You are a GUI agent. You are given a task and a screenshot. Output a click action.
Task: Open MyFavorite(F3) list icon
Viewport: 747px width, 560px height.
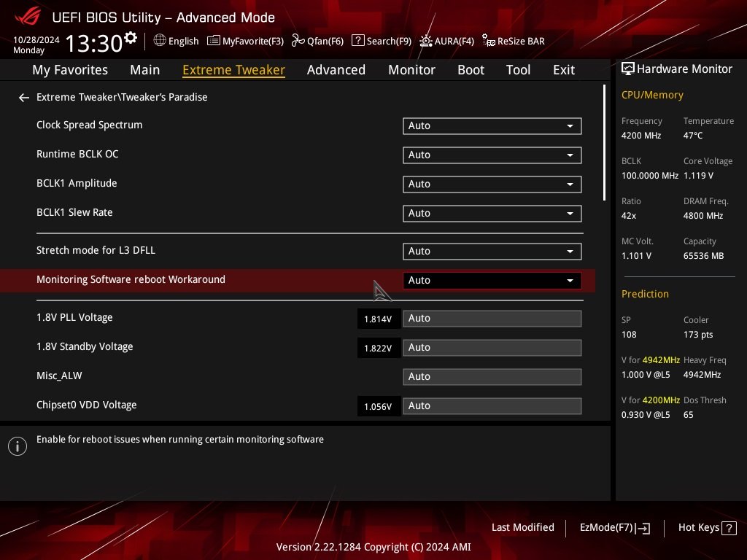tap(214, 41)
